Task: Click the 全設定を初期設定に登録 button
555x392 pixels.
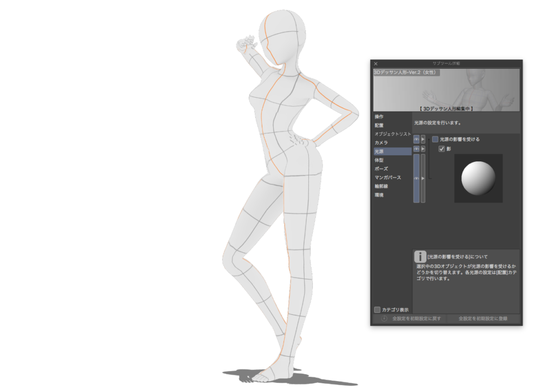Action: (x=483, y=318)
